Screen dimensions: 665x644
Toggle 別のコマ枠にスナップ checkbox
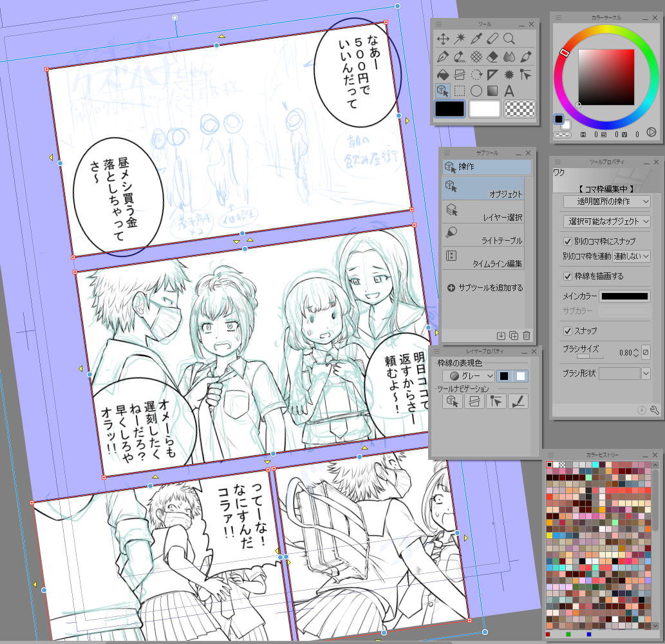[567, 241]
